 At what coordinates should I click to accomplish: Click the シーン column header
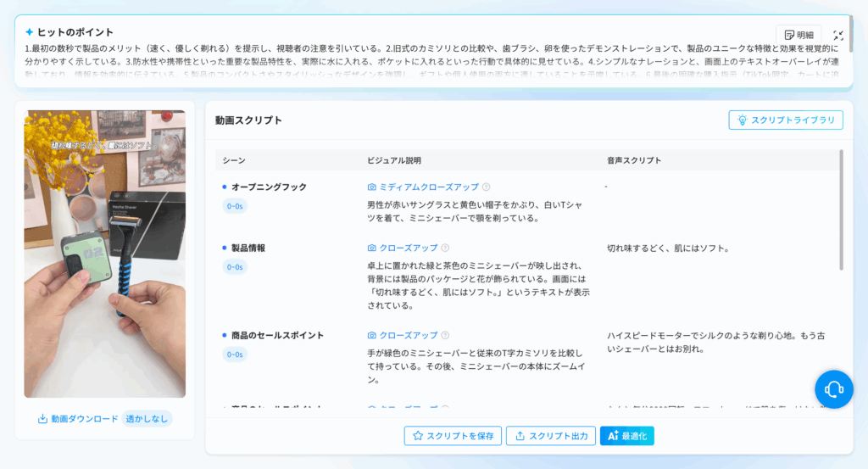[234, 160]
